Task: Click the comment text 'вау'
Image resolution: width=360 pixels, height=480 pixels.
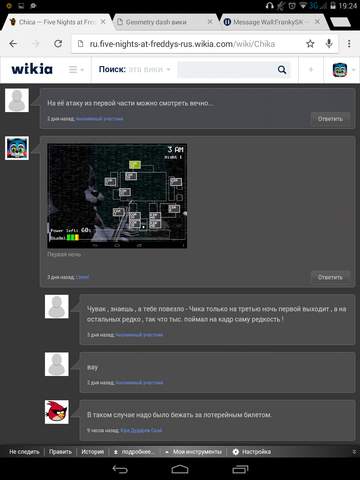Action: (x=92, y=367)
